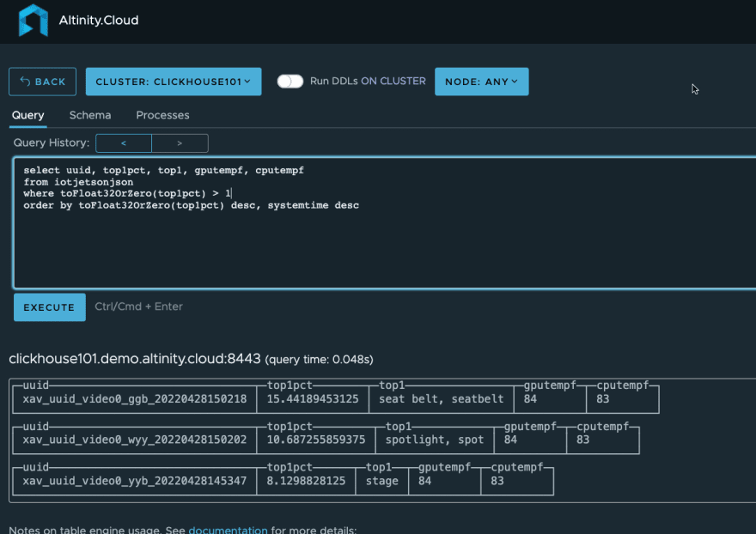Click the Altinity.Cloud logo icon
Viewport: 756px width, 534px height.
[x=33, y=21]
